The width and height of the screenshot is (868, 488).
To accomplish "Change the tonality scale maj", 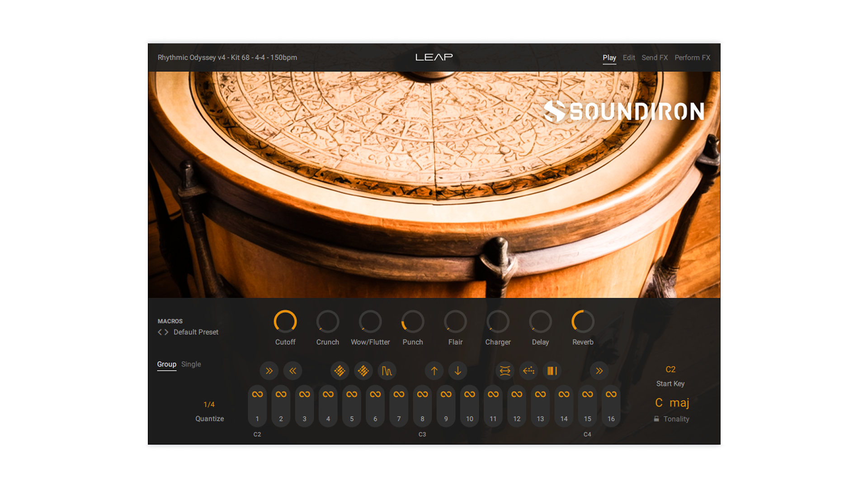I will [x=679, y=403].
